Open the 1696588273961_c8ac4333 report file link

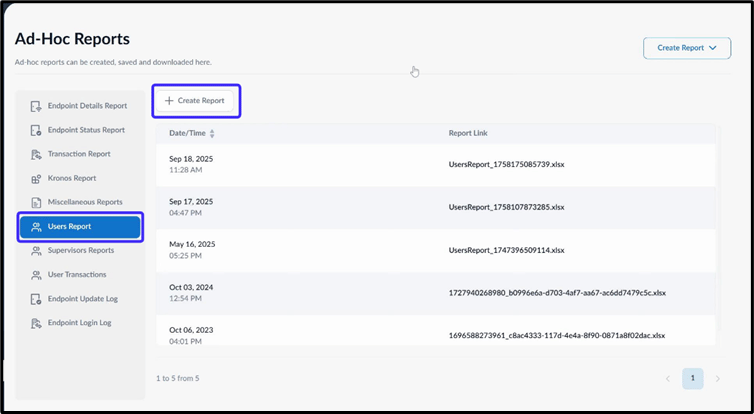tap(557, 336)
